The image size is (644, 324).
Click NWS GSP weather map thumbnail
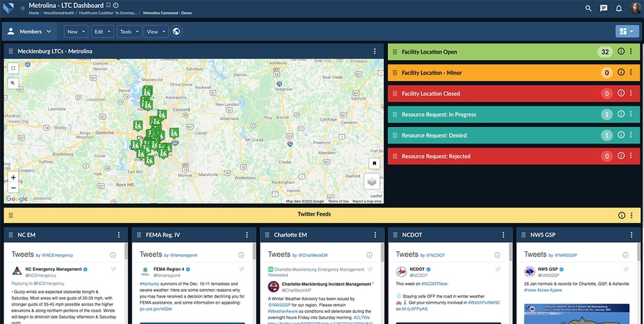point(577,314)
